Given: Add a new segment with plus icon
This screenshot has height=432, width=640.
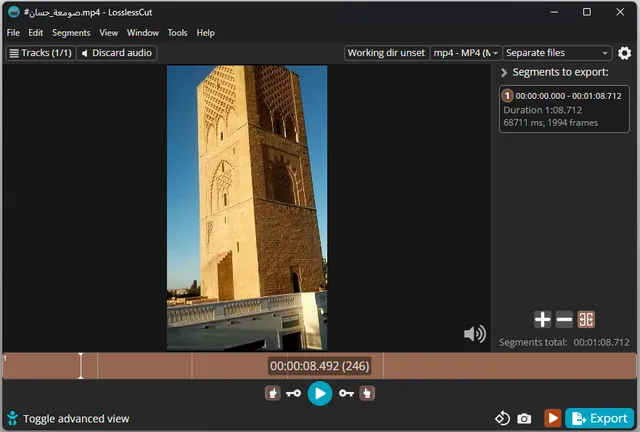Looking at the screenshot, I should pos(542,320).
